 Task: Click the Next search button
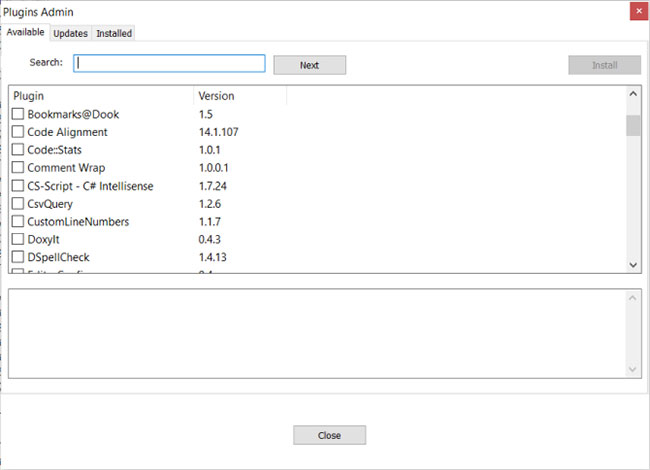pos(310,65)
